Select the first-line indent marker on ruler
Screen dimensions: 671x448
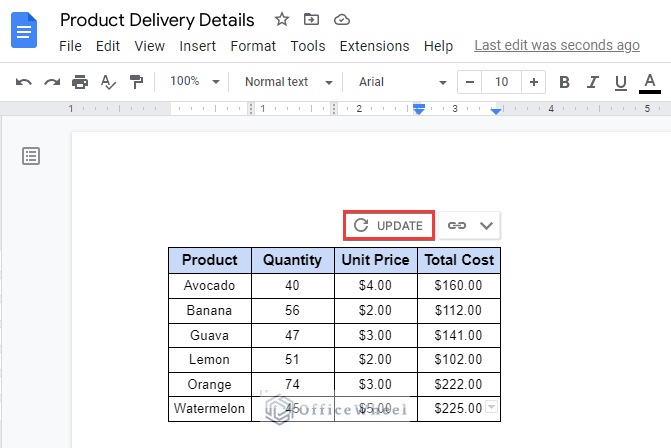click(419, 105)
